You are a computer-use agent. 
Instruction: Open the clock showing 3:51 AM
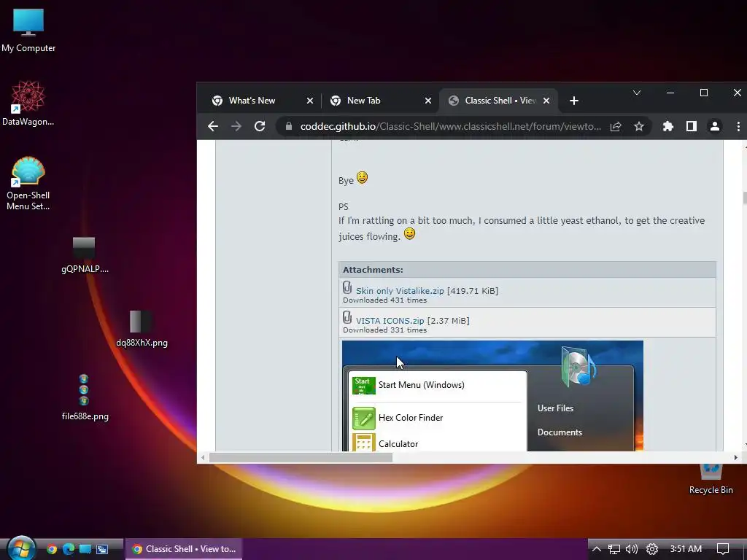[x=686, y=549]
